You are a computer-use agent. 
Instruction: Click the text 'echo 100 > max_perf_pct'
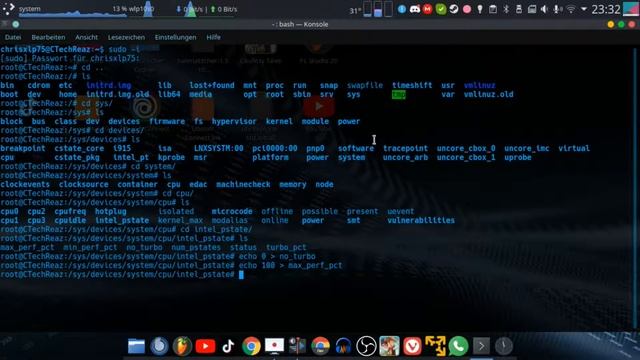(290, 266)
